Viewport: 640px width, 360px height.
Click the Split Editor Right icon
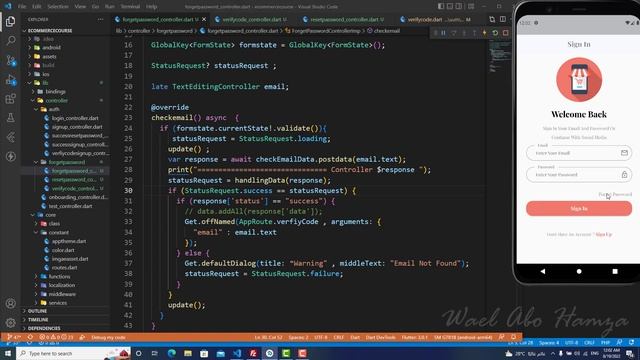point(502,19)
